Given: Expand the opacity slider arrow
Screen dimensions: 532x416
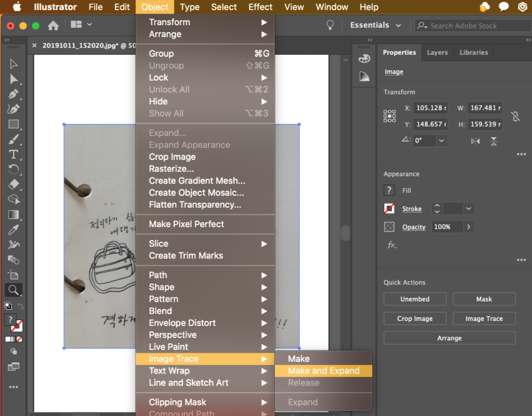Looking at the screenshot, I should click(x=469, y=227).
